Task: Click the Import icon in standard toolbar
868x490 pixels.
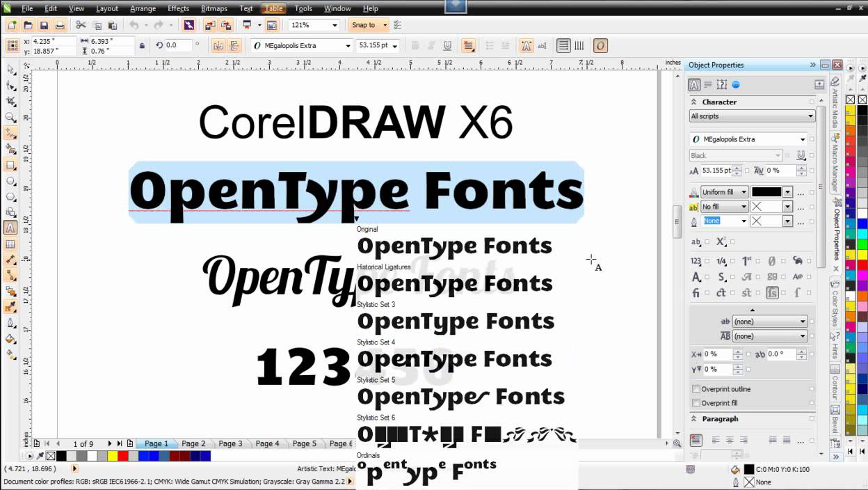Action: (x=210, y=25)
